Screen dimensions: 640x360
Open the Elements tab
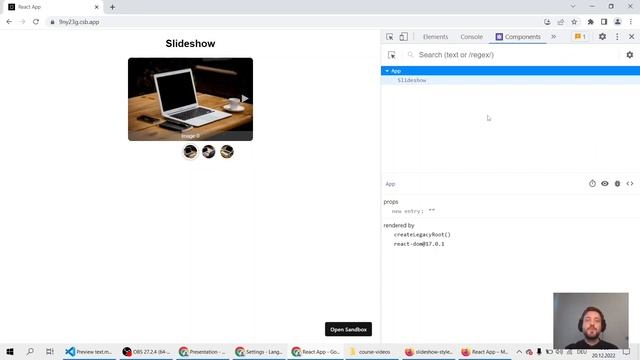pyautogui.click(x=435, y=37)
